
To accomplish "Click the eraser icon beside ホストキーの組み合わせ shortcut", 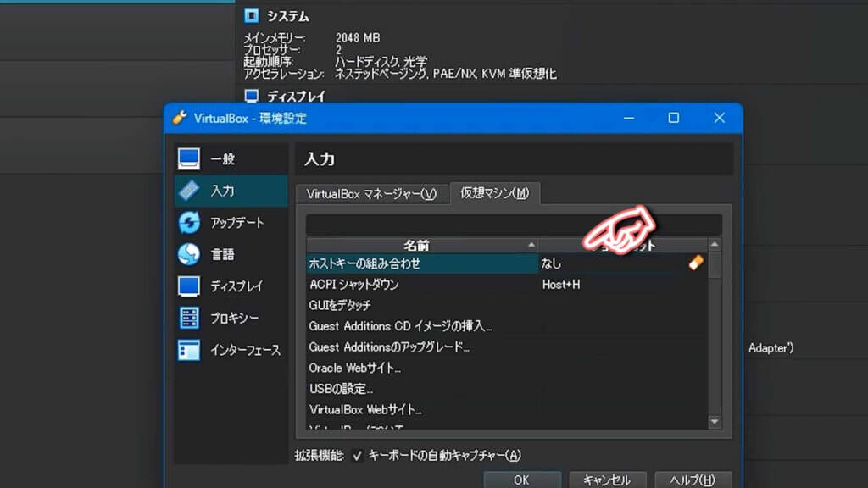I will tap(696, 263).
